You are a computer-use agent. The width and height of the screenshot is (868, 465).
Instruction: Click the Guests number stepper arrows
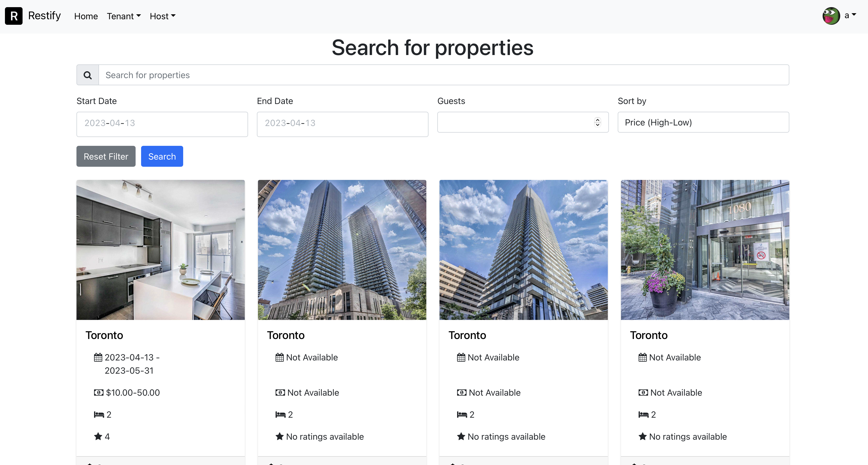pyautogui.click(x=597, y=122)
